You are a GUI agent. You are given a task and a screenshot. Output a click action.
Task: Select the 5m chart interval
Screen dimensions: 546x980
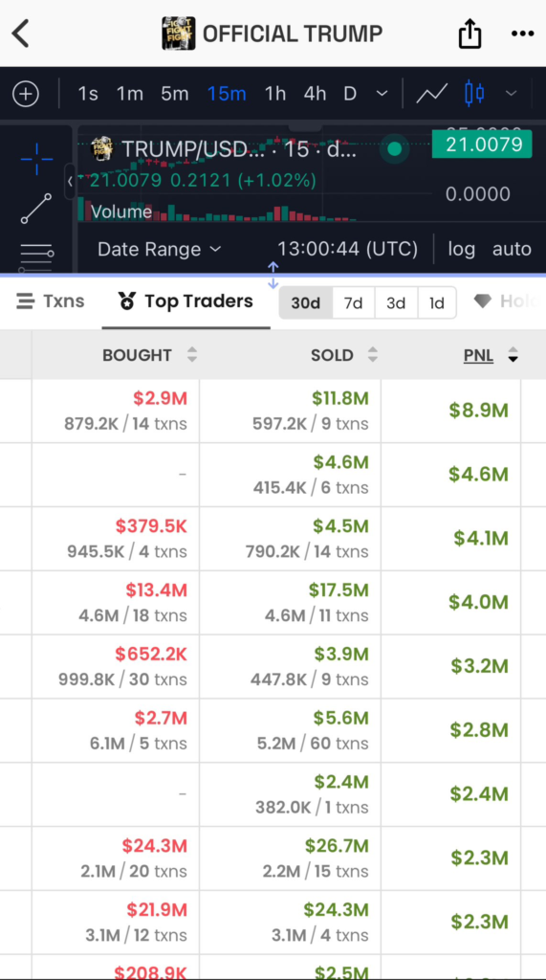tap(174, 94)
